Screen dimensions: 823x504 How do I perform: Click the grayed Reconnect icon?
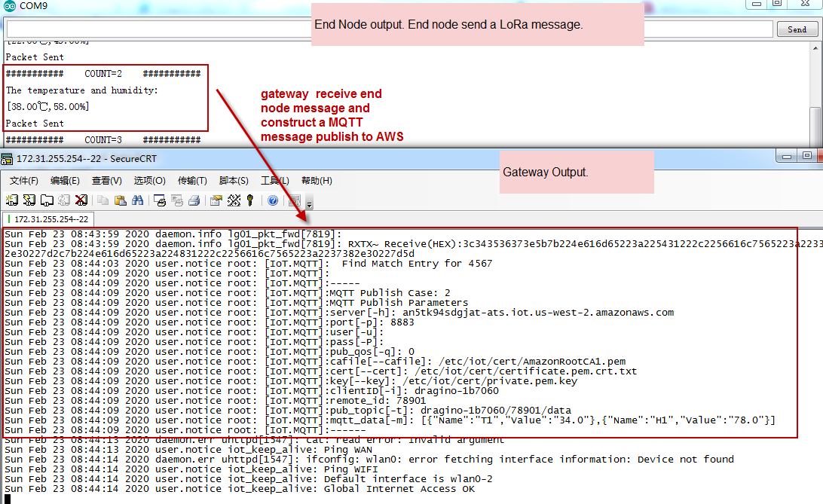tap(64, 200)
